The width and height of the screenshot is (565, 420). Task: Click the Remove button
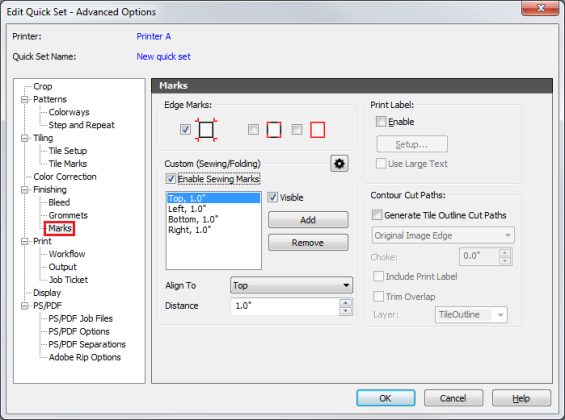308,243
